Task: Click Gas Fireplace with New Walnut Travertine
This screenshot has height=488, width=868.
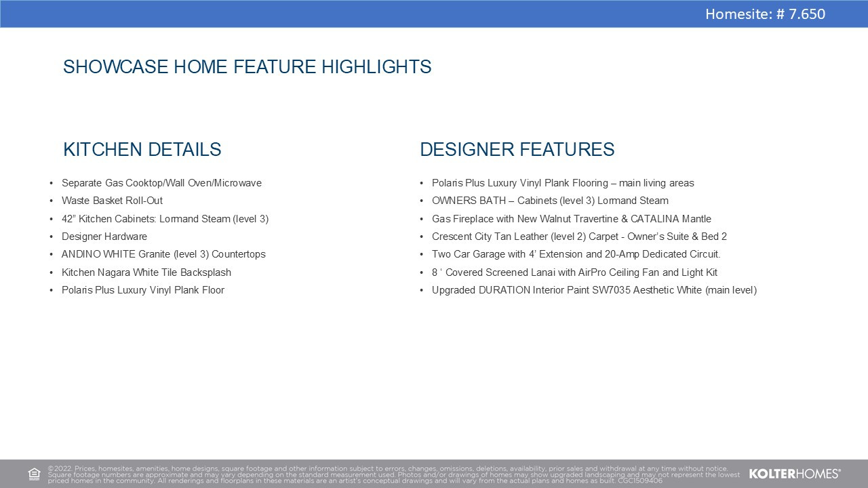Action: 572,219
